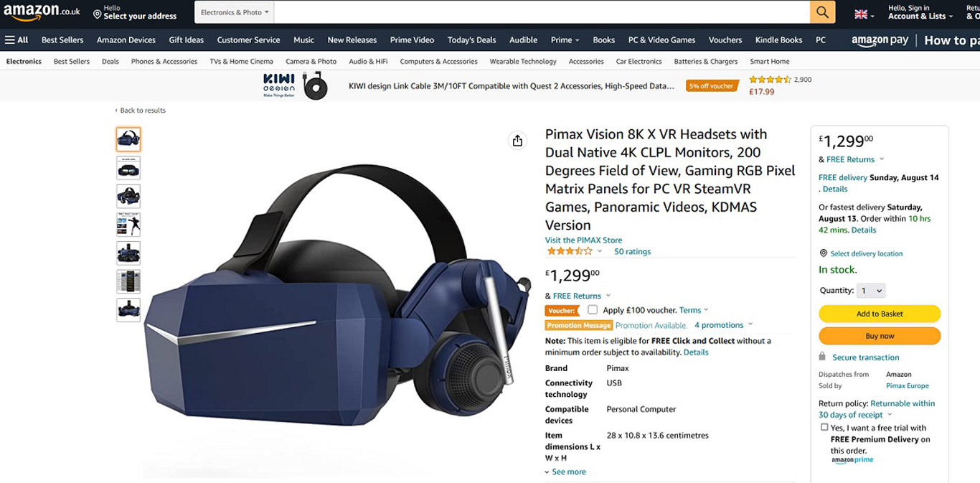Image resolution: width=980 pixels, height=483 pixels.
Task: Click the location pin Select your address
Action: (x=135, y=12)
